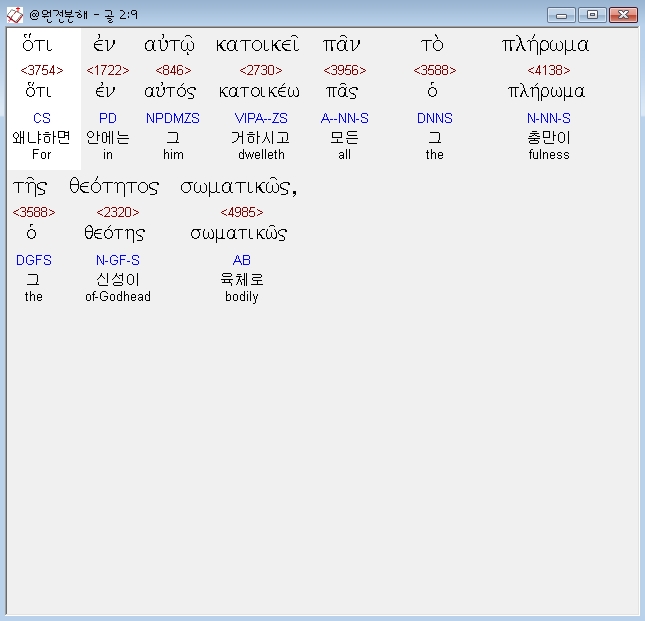Click the Greek word πᾶν

[x=341, y=44]
